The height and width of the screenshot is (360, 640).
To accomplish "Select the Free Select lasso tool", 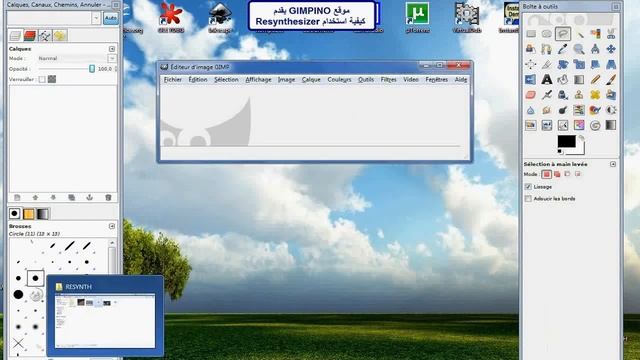I will coord(562,34).
